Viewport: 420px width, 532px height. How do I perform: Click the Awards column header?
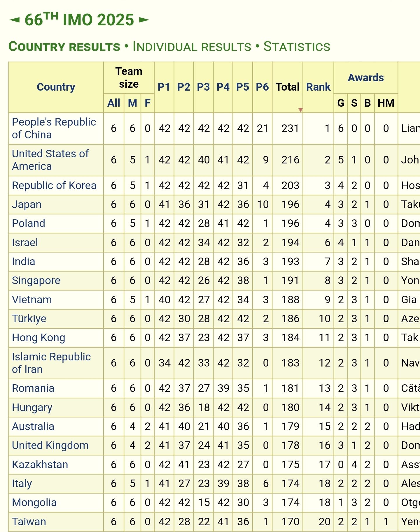coord(366,78)
